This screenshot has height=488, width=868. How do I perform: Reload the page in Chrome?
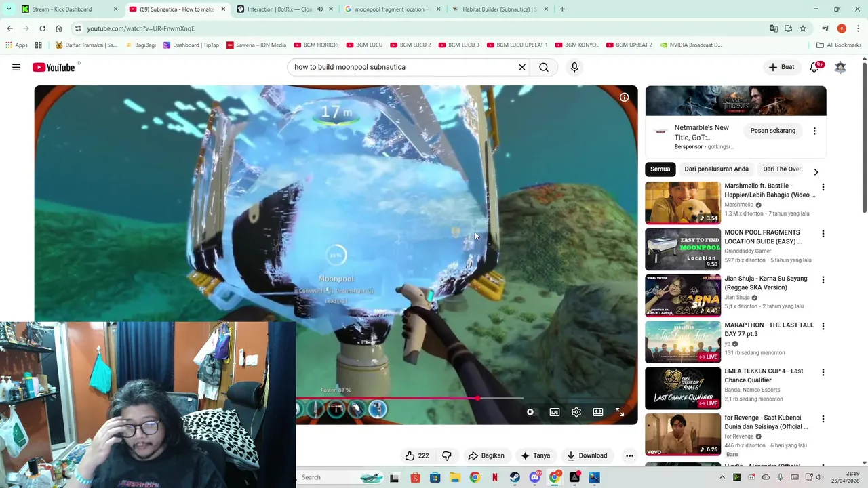pyautogui.click(x=42, y=28)
